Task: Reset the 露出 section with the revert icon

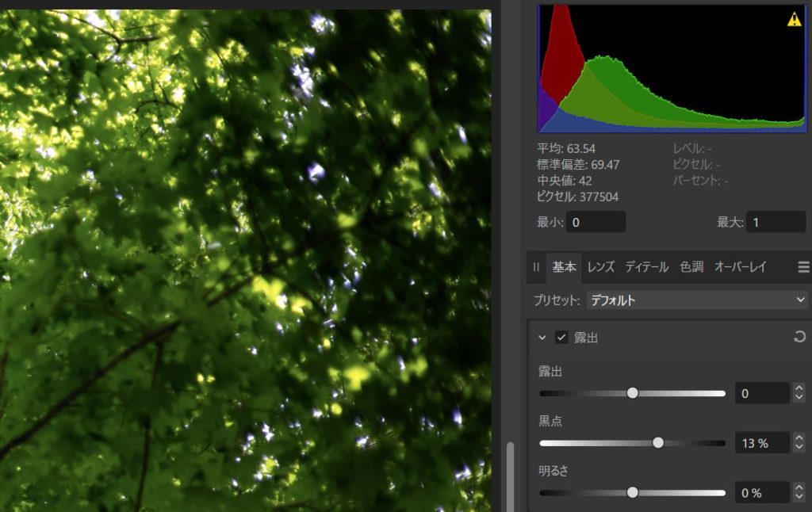Action: 799,337
